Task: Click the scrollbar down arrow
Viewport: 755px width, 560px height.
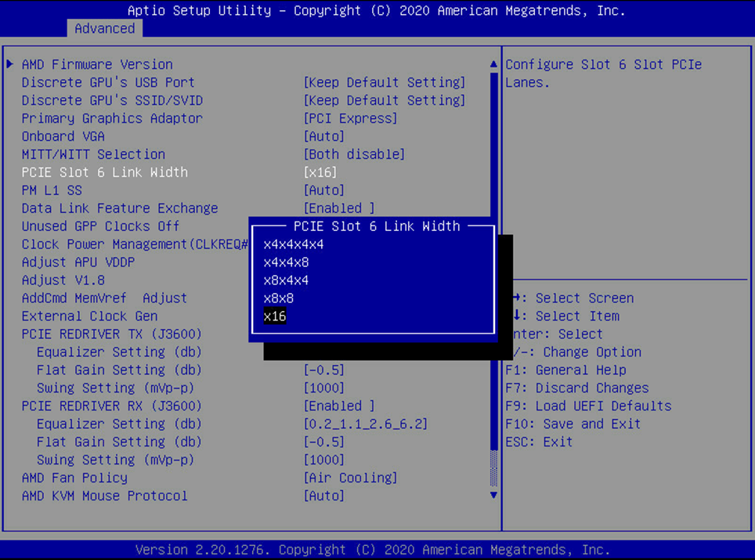Action: (x=493, y=495)
